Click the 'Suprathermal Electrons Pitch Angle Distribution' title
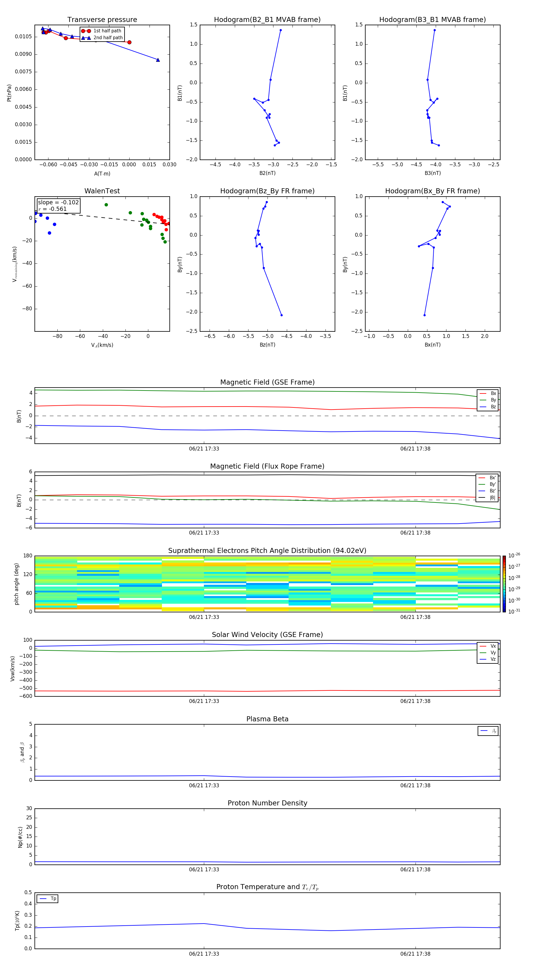 [x=267, y=551]
